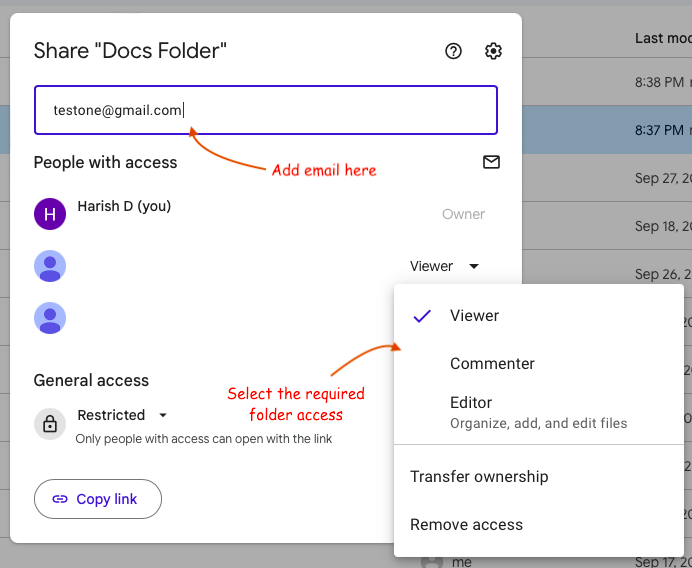
Task: Select Remove access option
Action: pos(538,525)
